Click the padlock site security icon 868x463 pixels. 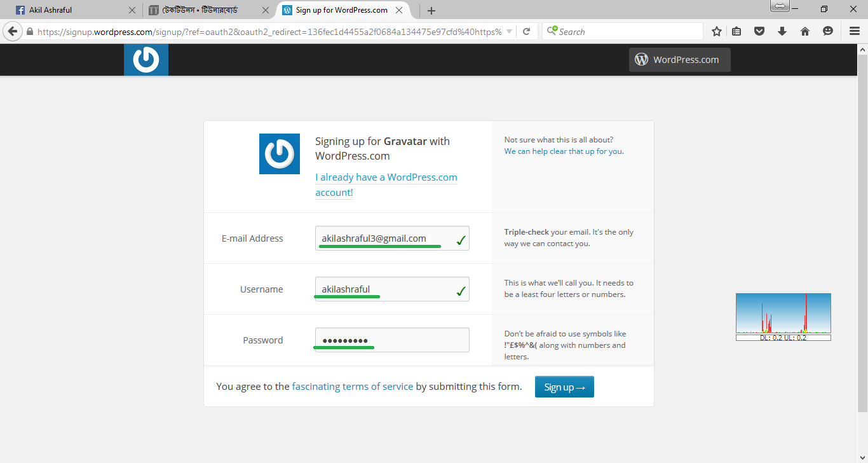click(x=29, y=31)
